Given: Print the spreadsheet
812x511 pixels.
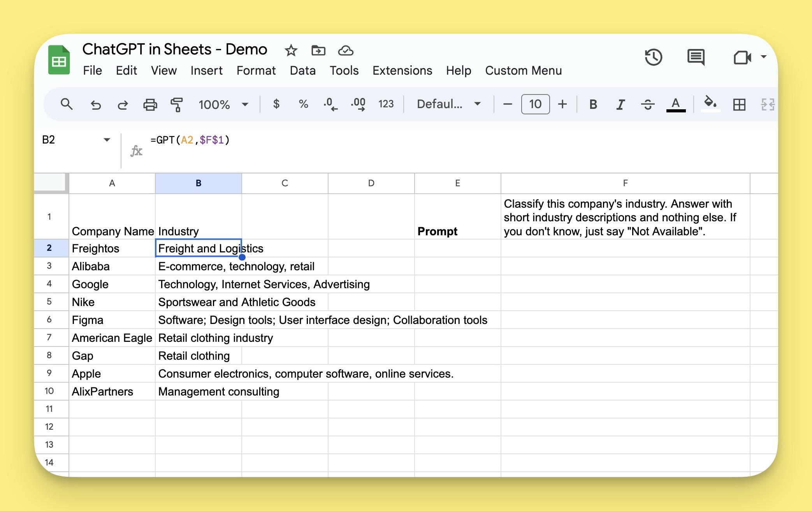Looking at the screenshot, I should coord(150,104).
